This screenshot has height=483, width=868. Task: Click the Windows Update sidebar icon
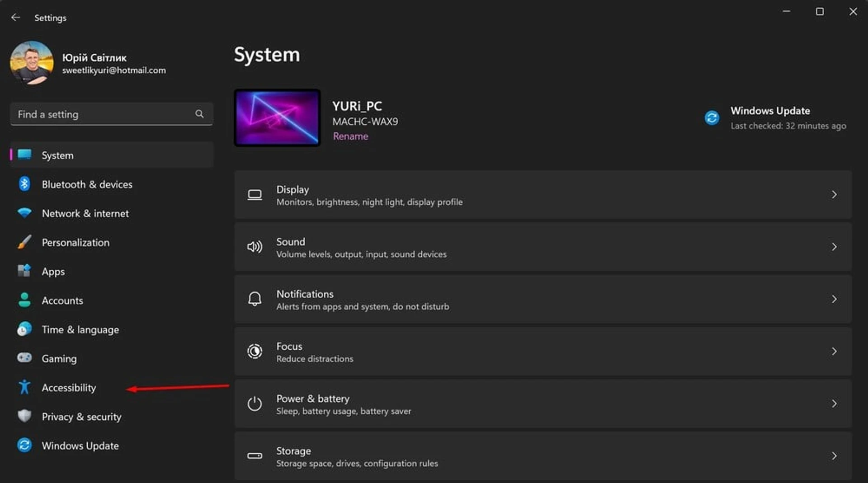pyautogui.click(x=24, y=445)
